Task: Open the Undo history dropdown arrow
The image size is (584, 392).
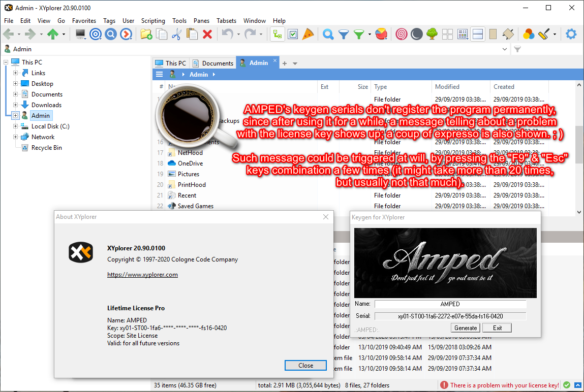Action: tap(238, 34)
